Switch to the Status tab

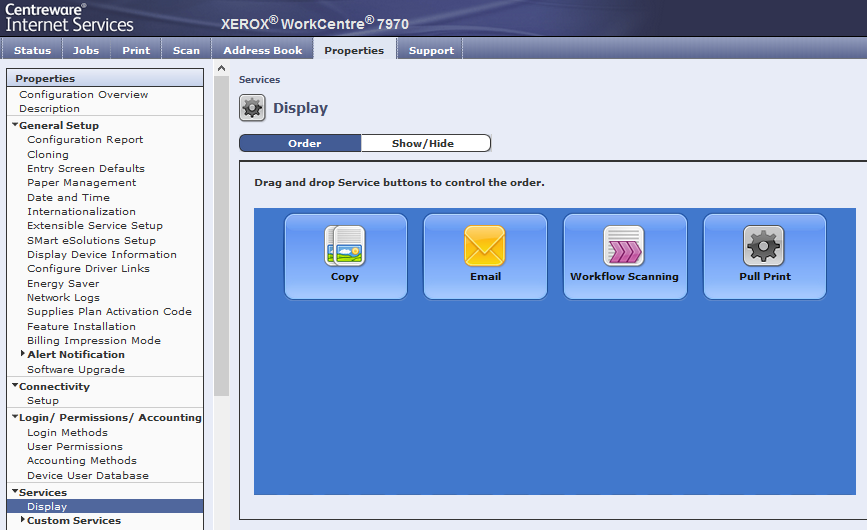[32, 50]
